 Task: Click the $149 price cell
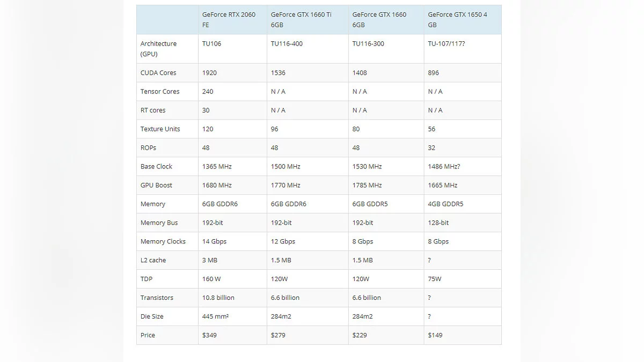coord(436,336)
